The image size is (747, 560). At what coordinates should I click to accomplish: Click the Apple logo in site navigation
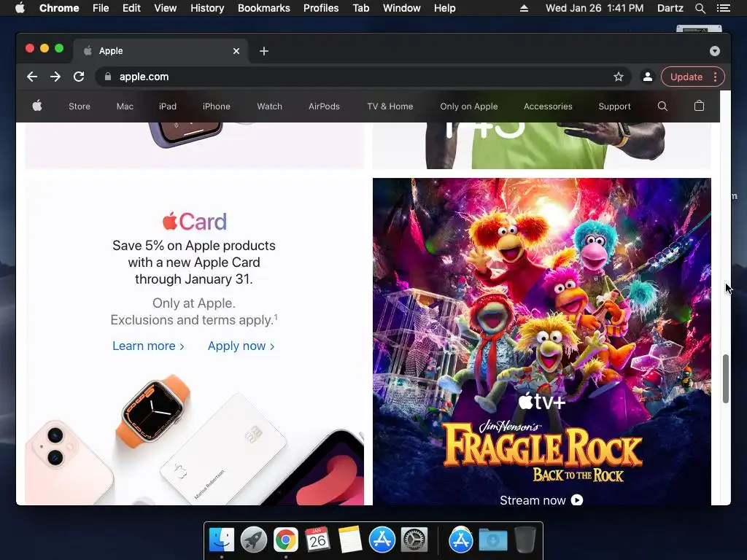tap(37, 106)
